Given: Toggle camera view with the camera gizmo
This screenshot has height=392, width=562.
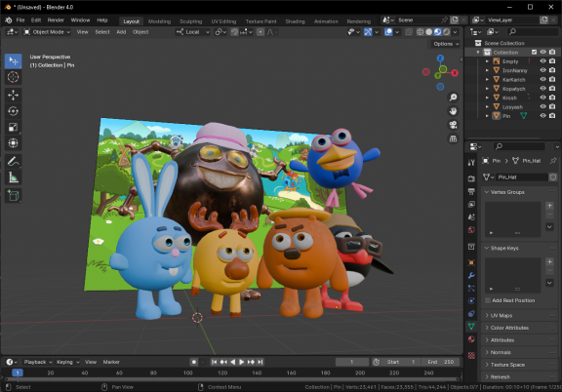Looking at the screenshot, I should [454, 125].
